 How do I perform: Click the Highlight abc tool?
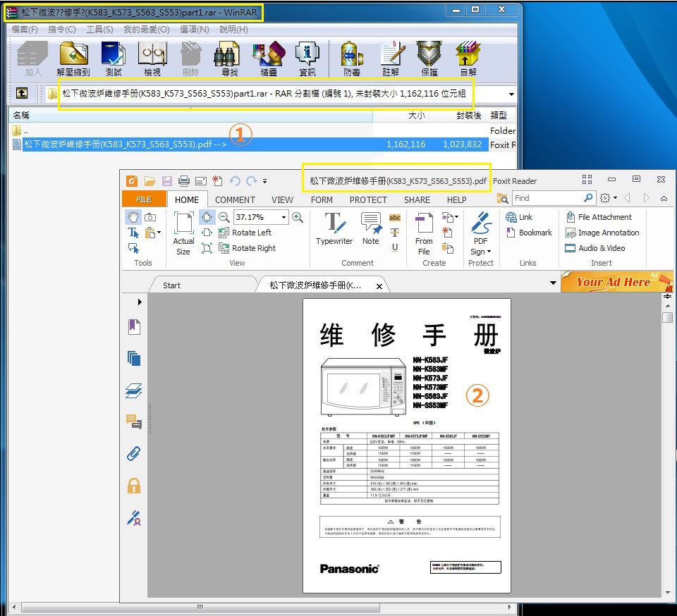click(395, 217)
